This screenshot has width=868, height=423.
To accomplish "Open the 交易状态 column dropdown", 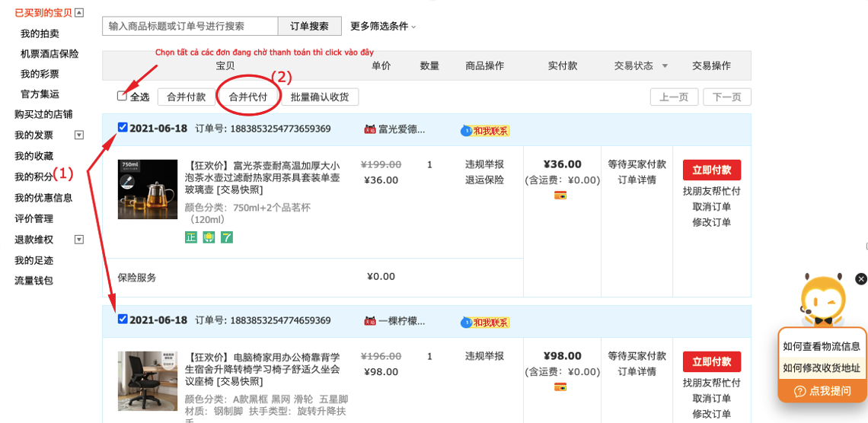I will pyautogui.click(x=665, y=66).
